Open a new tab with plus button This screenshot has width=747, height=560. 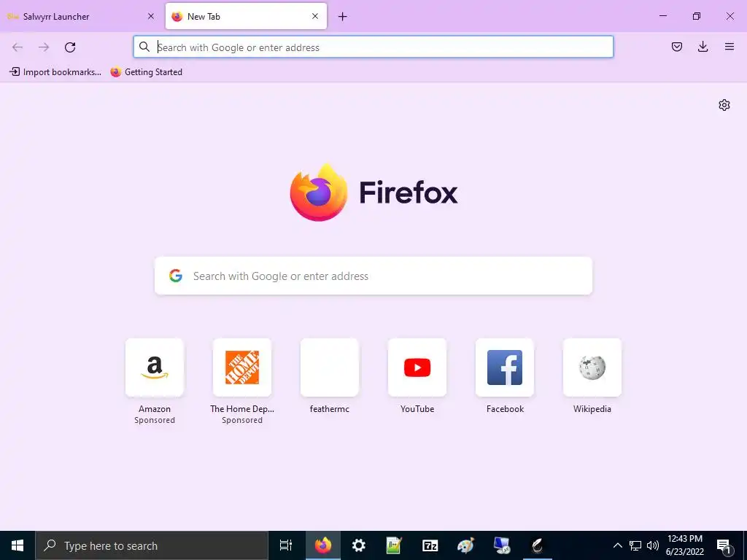[x=343, y=17]
